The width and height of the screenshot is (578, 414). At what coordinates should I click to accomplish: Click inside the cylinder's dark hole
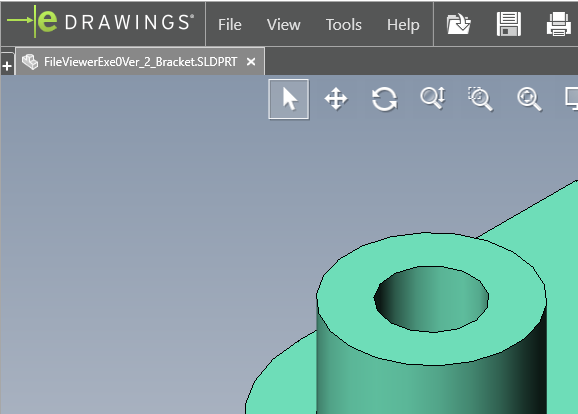(431, 299)
